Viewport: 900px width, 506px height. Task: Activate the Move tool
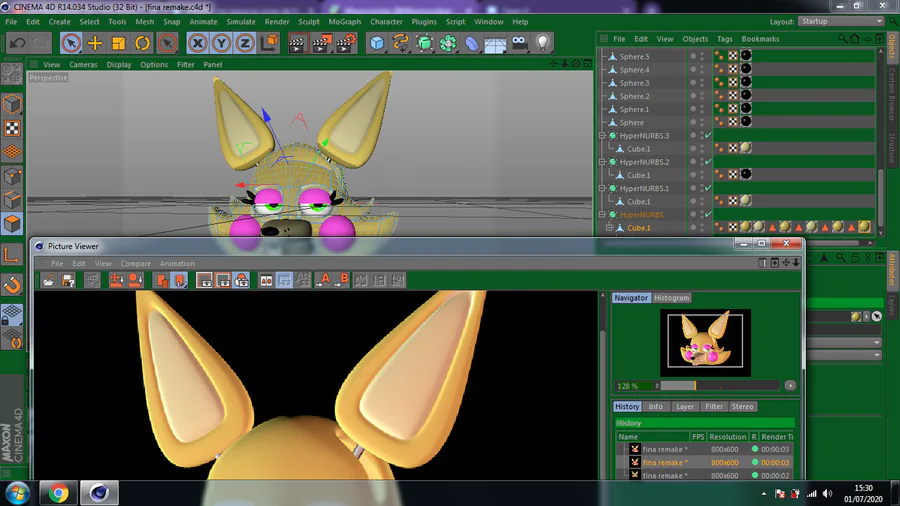tap(95, 43)
